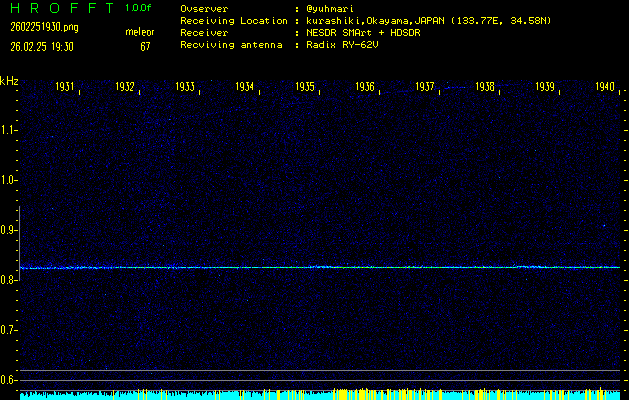Viewport: 629px width, 400px height.
Task: Click the 1.00f version label
Action: 138,8
